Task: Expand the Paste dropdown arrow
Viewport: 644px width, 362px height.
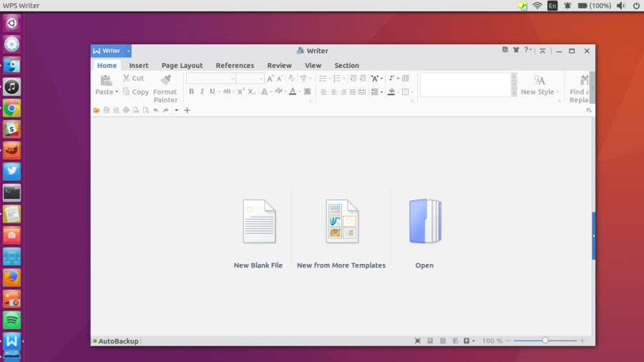Action: click(x=117, y=92)
